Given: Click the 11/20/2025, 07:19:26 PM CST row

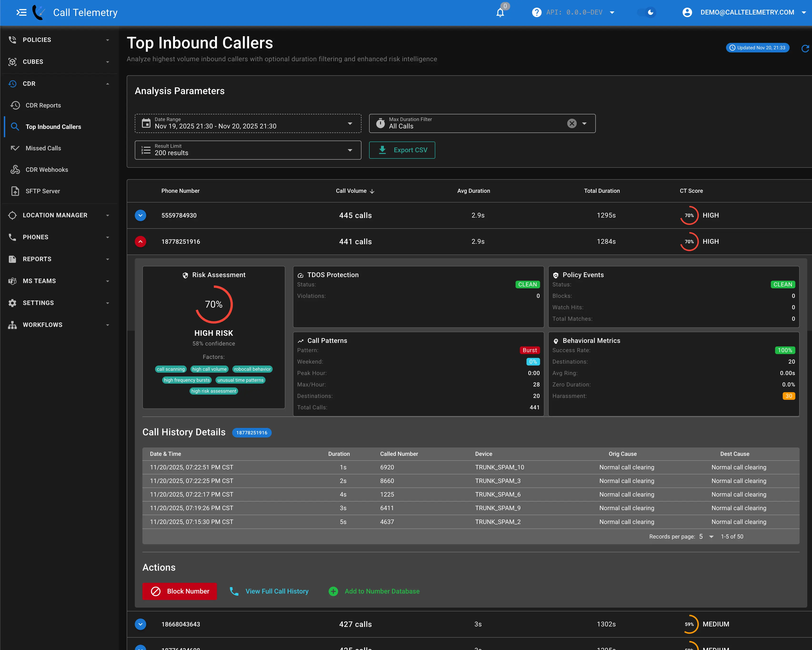Looking at the screenshot, I should [471, 508].
